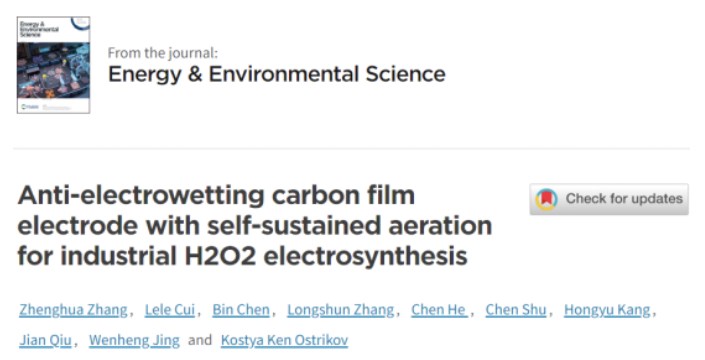Open the Chen Shu author link
This screenshot has height=360, width=705.
tap(516, 310)
